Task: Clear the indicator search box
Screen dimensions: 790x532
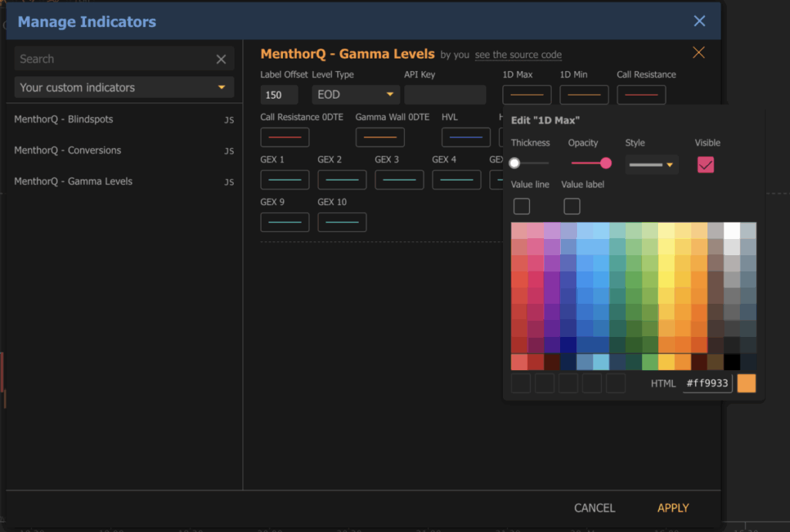Action: coord(221,59)
